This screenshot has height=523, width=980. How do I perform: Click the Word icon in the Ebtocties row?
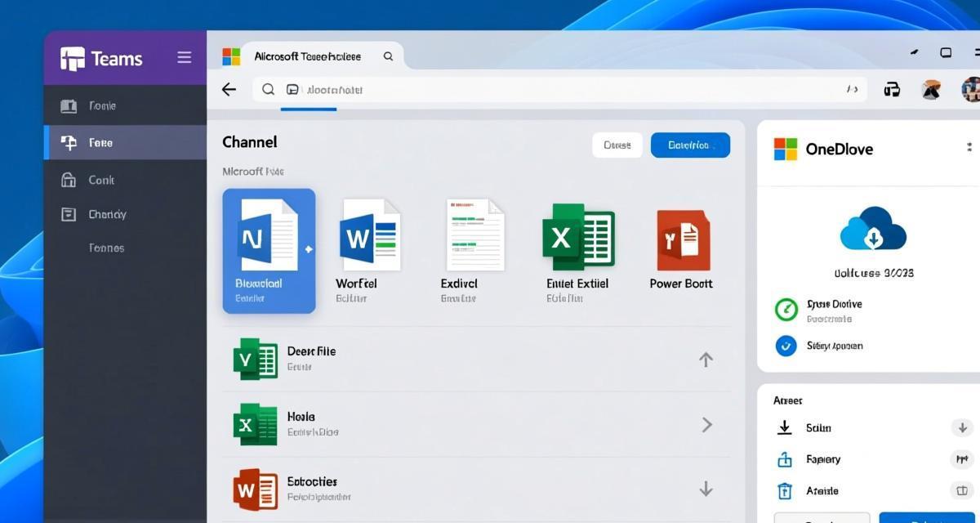coord(256,489)
